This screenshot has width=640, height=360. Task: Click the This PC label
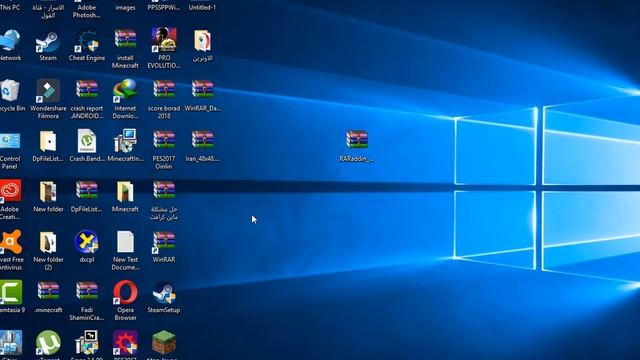(10, 7)
